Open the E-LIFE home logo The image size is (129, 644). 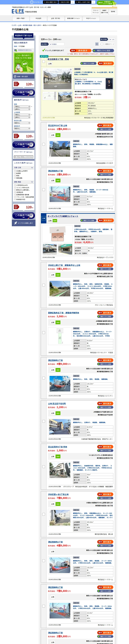point(18,11)
